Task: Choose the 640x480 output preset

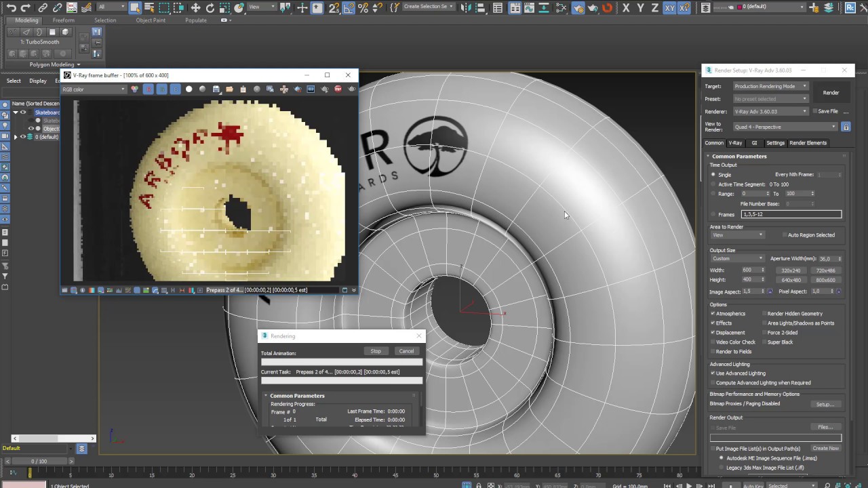Action: point(791,280)
